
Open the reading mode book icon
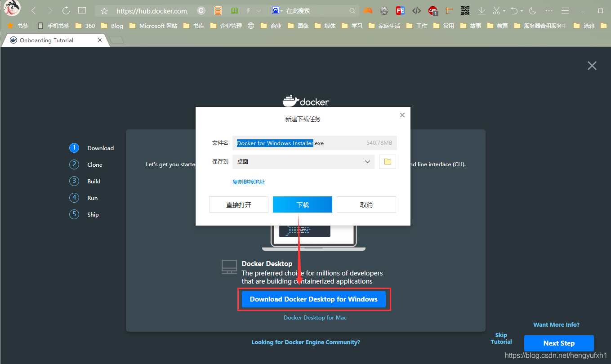(x=82, y=10)
